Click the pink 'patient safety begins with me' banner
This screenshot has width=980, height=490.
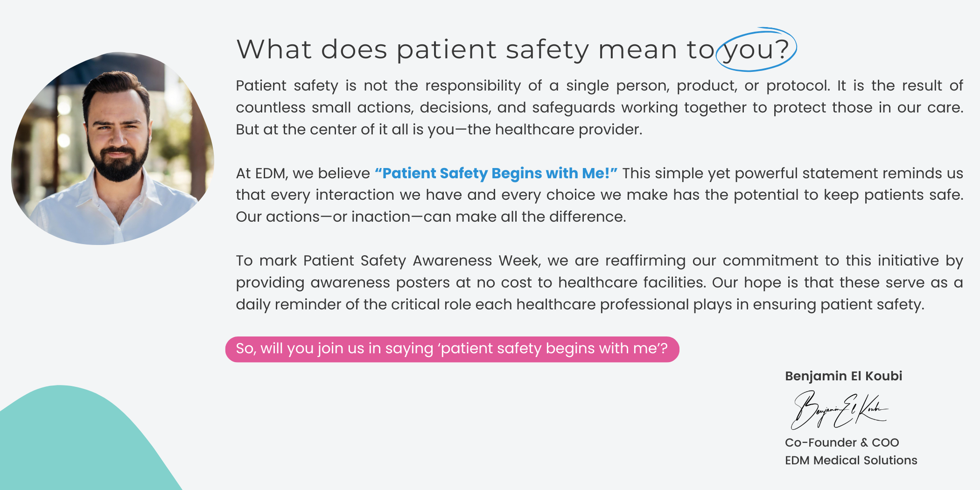[452, 349]
